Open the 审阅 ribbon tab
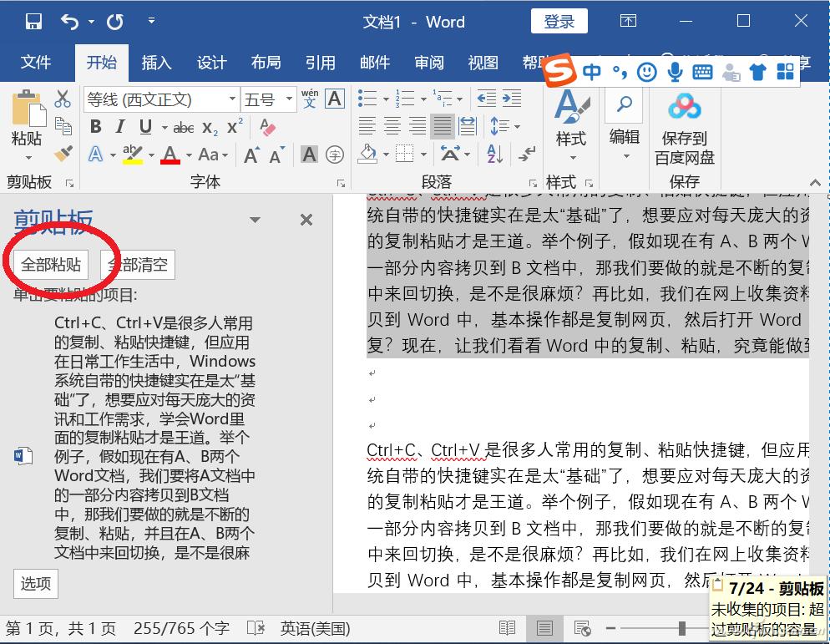The width and height of the screenshot is (830, 644). coord(428,62)
